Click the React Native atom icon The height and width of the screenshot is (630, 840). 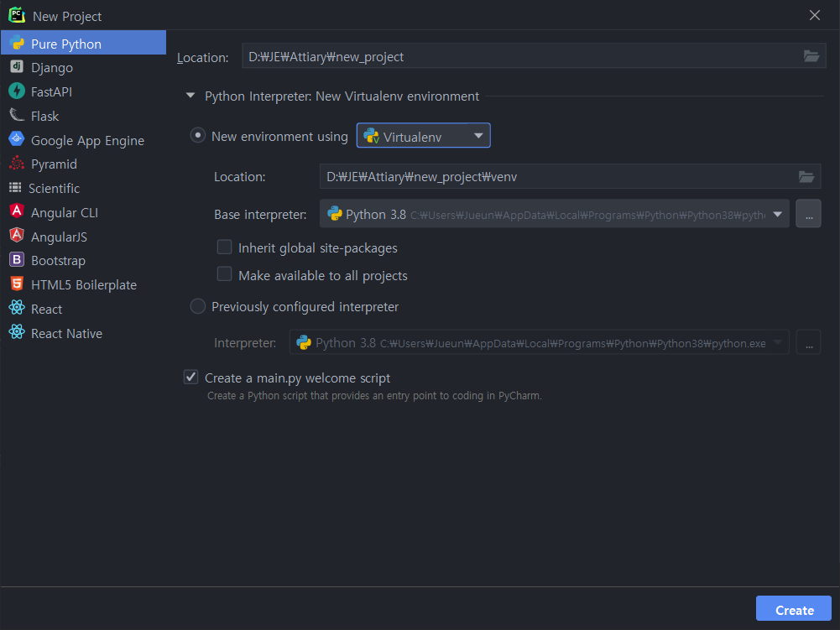point(17,332)
